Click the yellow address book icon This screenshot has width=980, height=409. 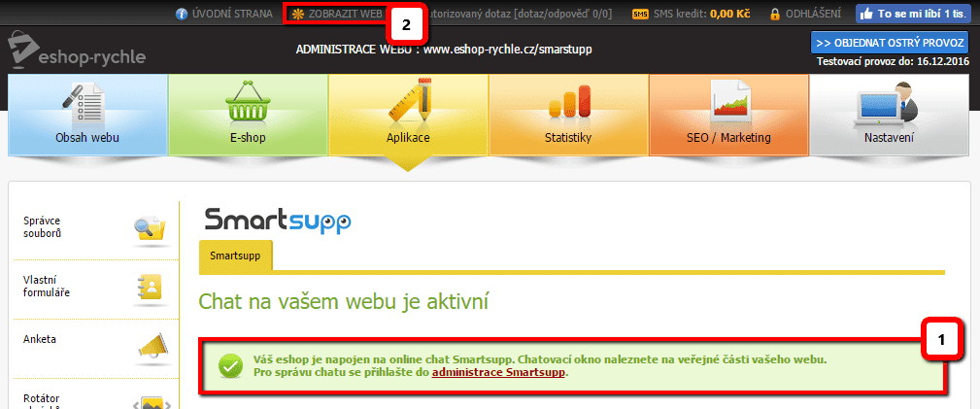(150, 289)
